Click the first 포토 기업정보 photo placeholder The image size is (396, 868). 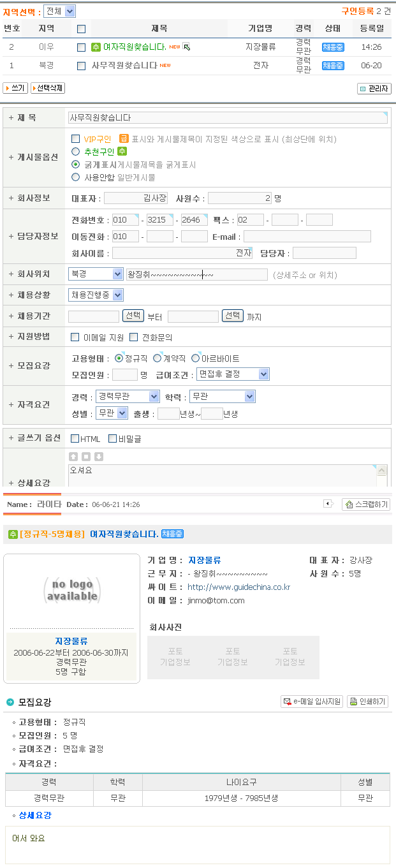(175, 657)
